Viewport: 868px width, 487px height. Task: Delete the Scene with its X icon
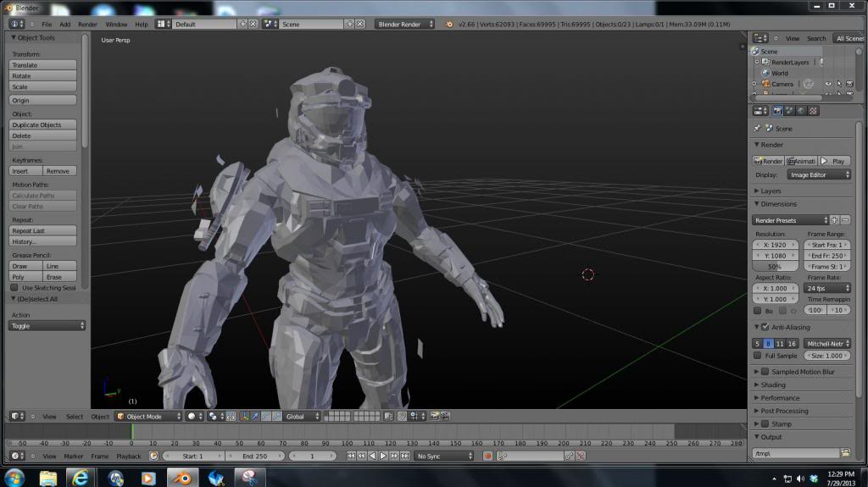coord(359,25)
